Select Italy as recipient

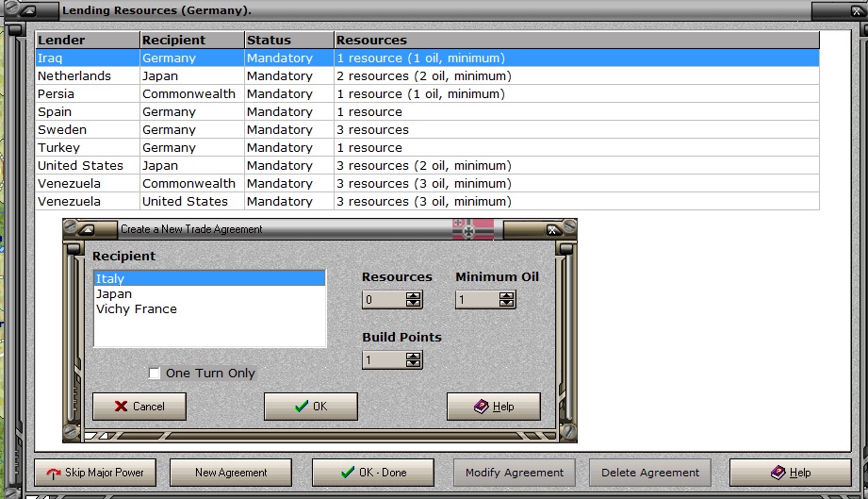tap(210, 278)
